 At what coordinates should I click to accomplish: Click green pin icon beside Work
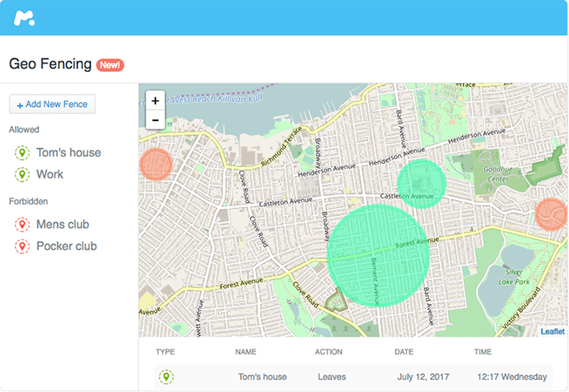pos(21,174)
